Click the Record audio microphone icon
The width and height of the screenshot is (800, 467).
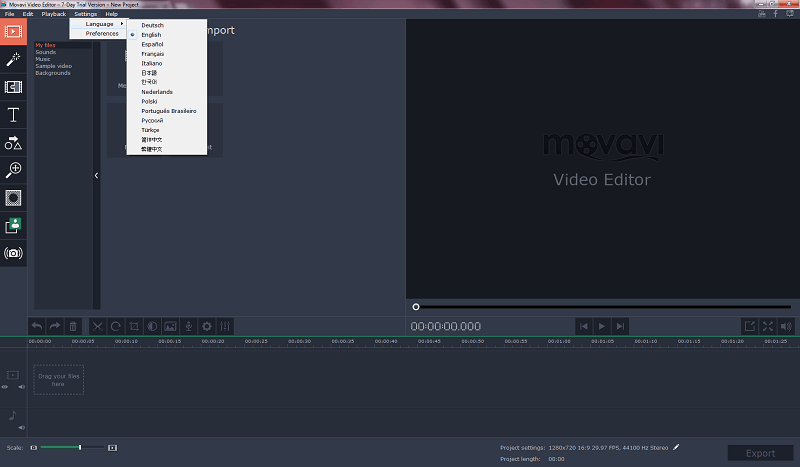point(189,326)
